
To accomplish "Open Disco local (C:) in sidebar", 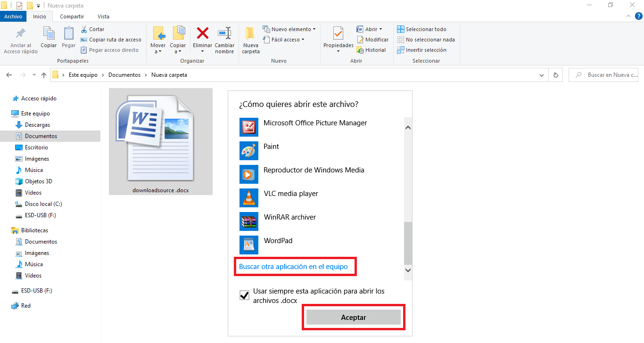I will point(39,204).
